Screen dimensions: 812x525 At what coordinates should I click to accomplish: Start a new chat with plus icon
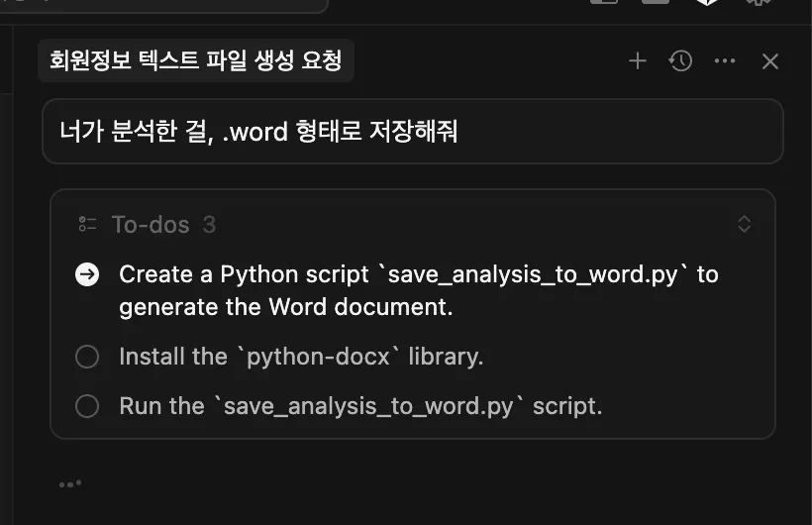tap(638, 61)
